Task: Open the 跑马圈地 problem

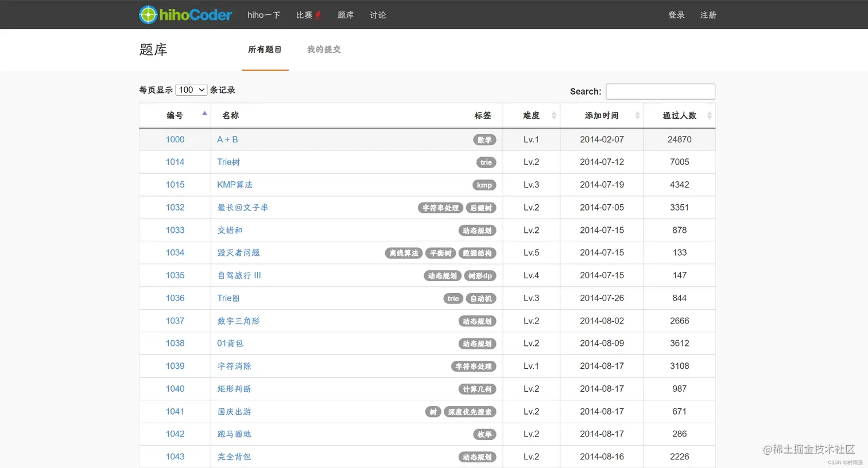Action: 234,434
